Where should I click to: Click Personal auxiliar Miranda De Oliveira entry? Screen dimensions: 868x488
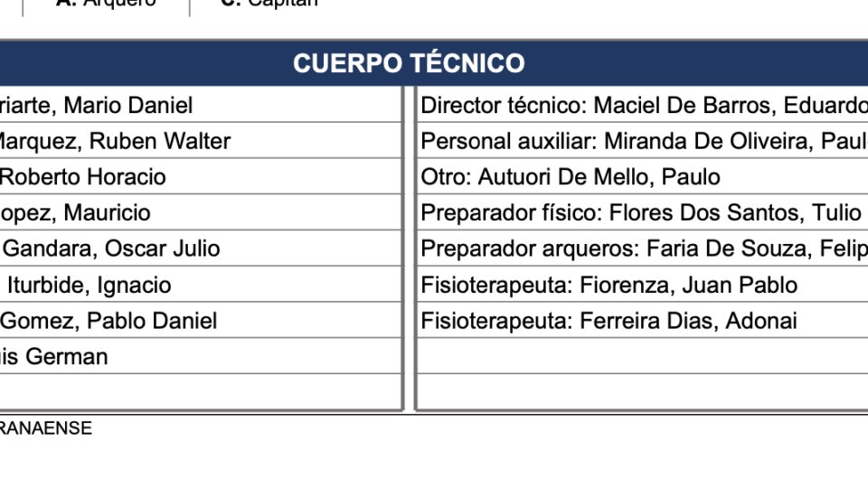(x=643, y=141)
